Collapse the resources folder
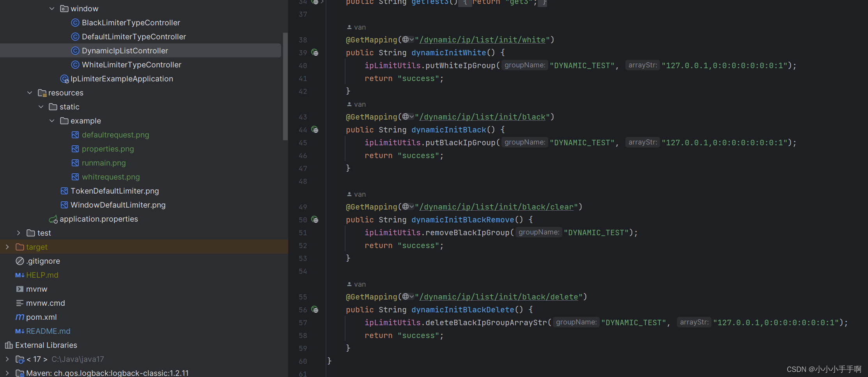Viewport: 868px width, 377px height. (30, 93)
